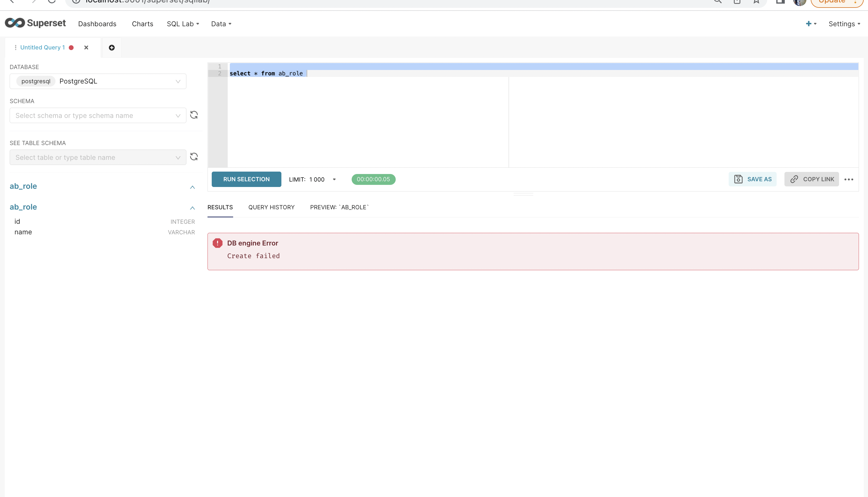Viewport: 868px width, 497px height.
Task: Open a new query tab with plus icon
Action: (x=112, y=47)
